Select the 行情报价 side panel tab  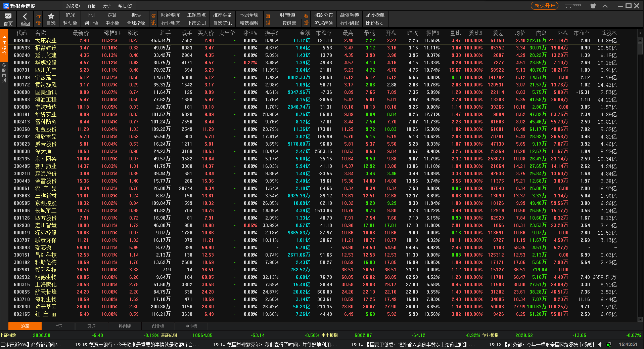point(4,45)
